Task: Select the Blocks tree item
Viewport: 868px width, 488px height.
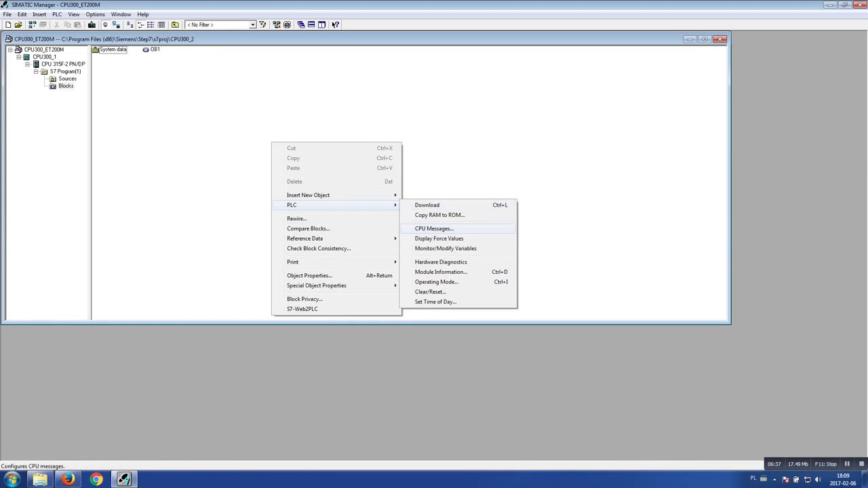Action: tap(66, 86)
